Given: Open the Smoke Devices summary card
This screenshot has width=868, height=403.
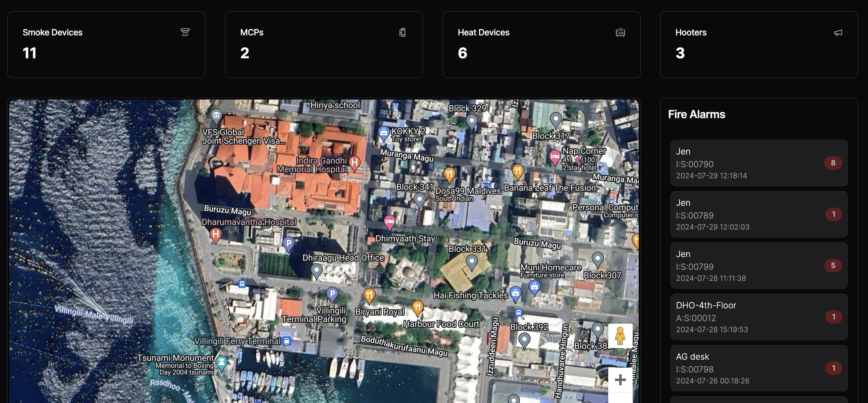Looking at the screenshot, I should point(106,45).
